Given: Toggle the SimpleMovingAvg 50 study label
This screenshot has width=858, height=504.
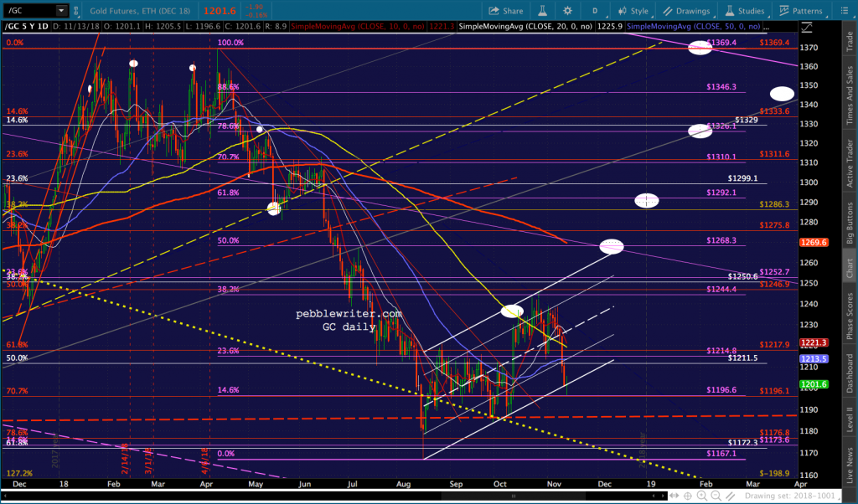Looking at the screenshot, I should (693, 26).
